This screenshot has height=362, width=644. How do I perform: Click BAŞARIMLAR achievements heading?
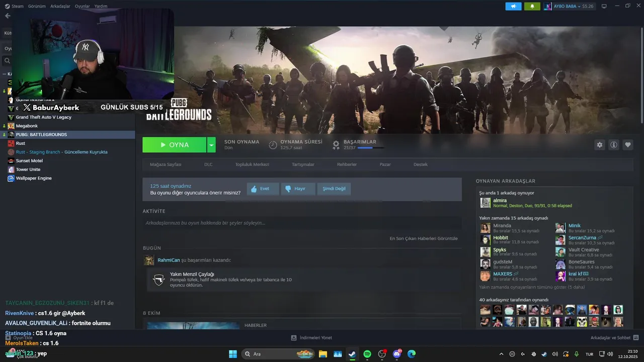pos(360,142)
